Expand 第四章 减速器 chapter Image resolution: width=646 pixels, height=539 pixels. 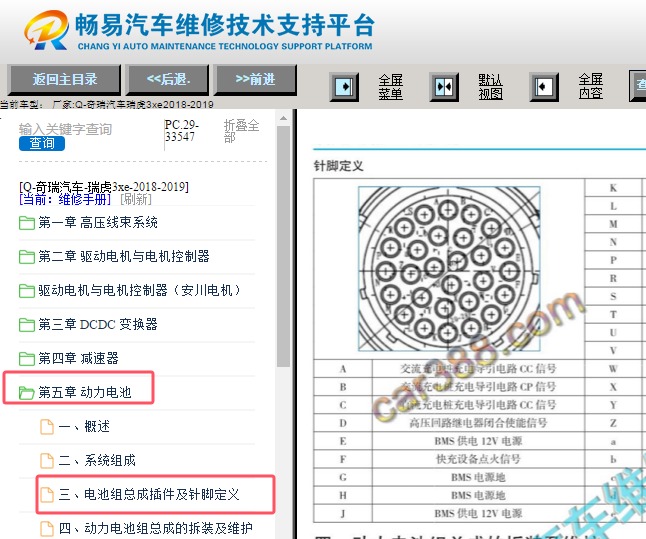(78, 359)
